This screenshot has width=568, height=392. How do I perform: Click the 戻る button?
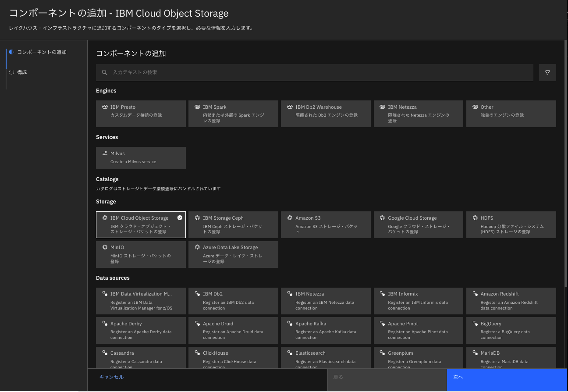point(387,380)
